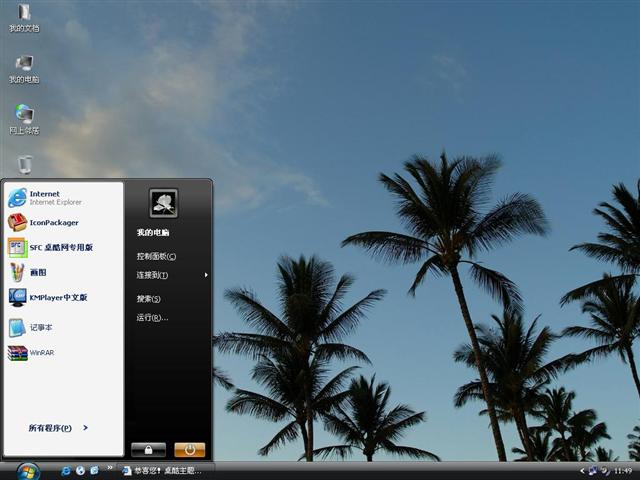Click the Windows Start orb
The width and height of the screenshot is (640, 480).
point(28,472)
